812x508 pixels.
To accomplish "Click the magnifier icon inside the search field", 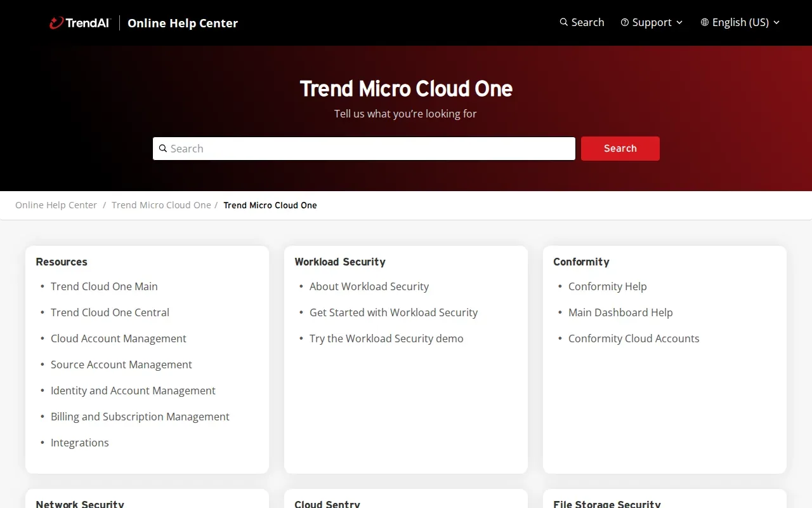I will [163, 149].
